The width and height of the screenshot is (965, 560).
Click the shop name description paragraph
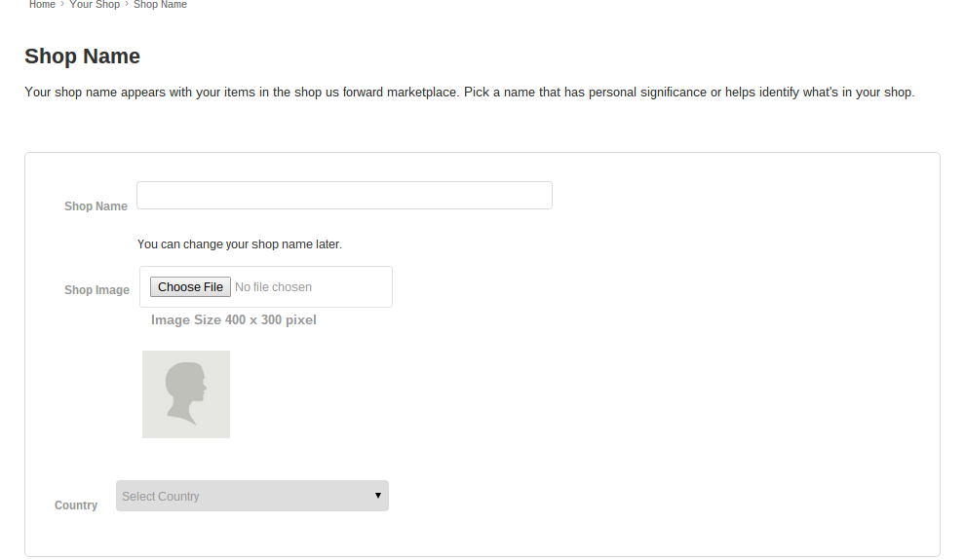click(x=469, y=93)
